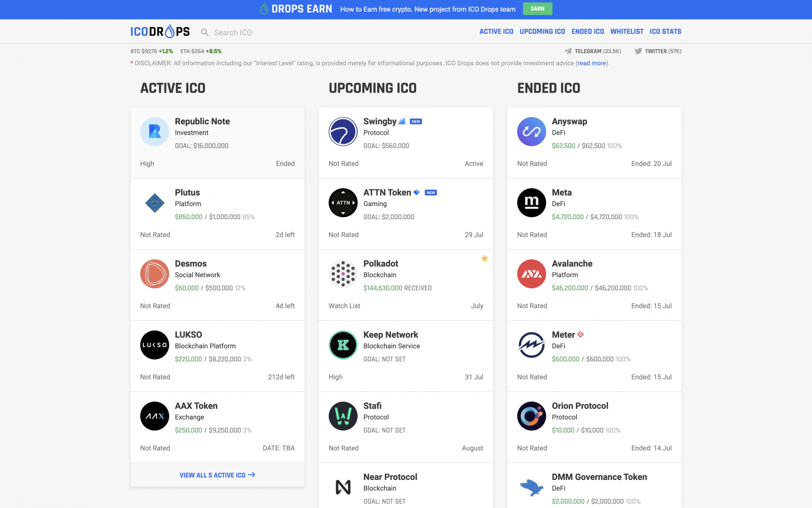Click the Active ICO column heading
This screenshot has width=812, height=508.
tap(173, 88)
